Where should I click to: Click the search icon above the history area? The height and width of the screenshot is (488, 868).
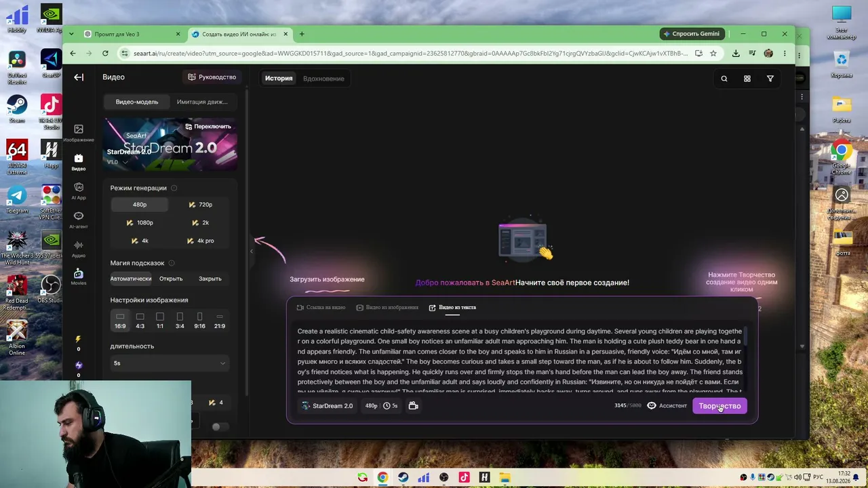click(724, 79)
